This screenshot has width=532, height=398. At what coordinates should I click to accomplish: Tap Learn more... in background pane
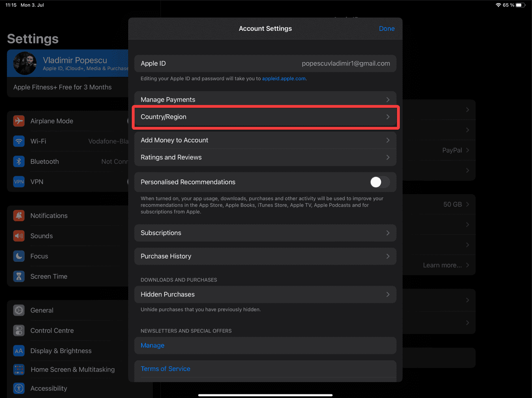point(442,265)
